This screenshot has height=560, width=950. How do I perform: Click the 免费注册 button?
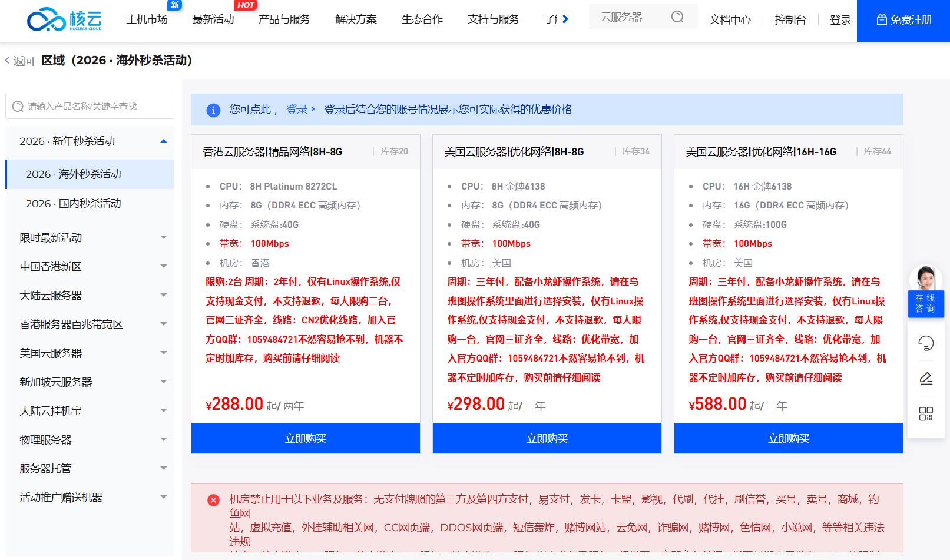tap(903, 21)
